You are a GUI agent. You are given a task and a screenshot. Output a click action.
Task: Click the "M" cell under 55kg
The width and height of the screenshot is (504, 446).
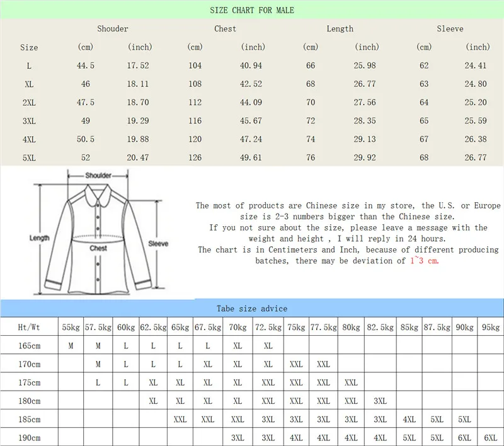[x=71, y=346]
